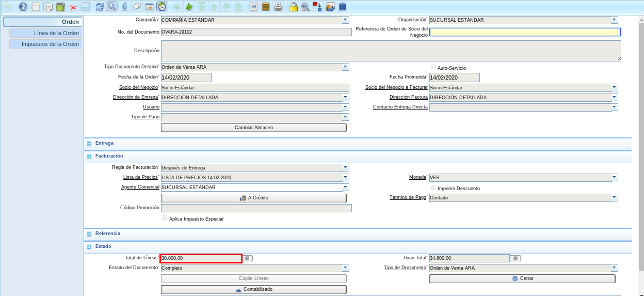This screenshot has height=296, width=644.
Task: Click the paperclip Attachment icon
Action: (x=124, y=7)
